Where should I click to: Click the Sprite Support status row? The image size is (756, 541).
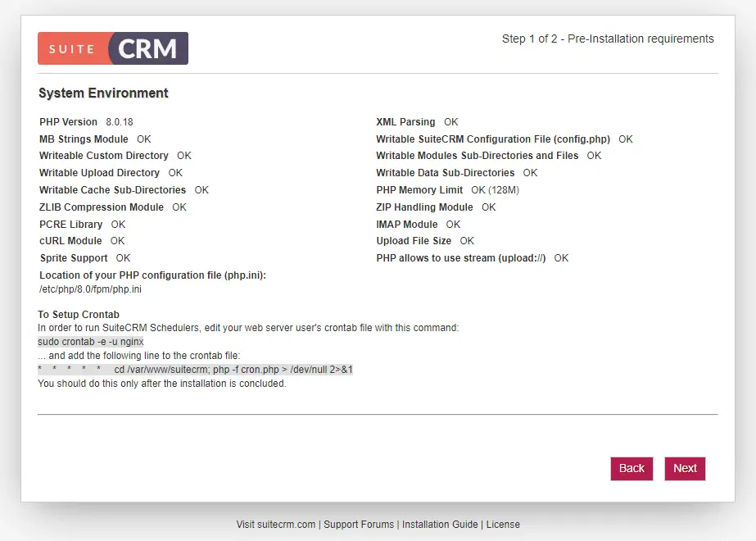[85, 258]
